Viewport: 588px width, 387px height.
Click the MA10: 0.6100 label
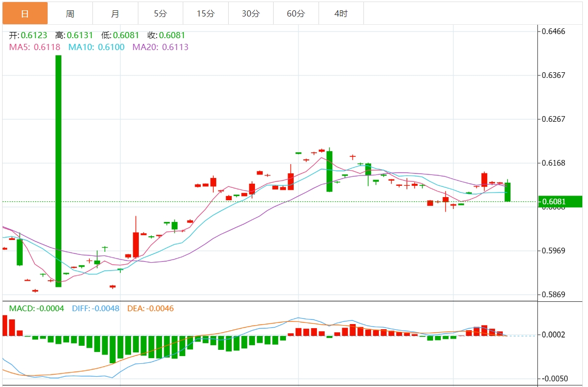click(97, 47)
